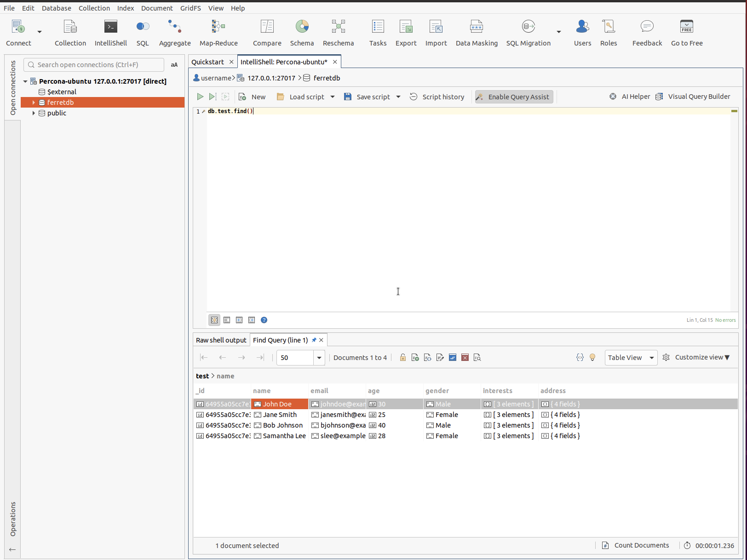Open the Schema analyzer
Screen dimensions: 747x560
coord(302,32)
